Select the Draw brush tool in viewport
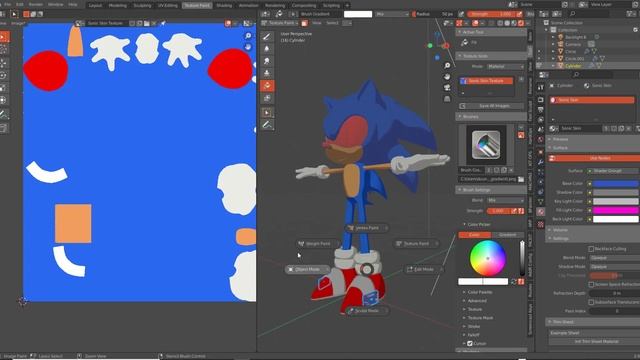 (x=267, y=36)
